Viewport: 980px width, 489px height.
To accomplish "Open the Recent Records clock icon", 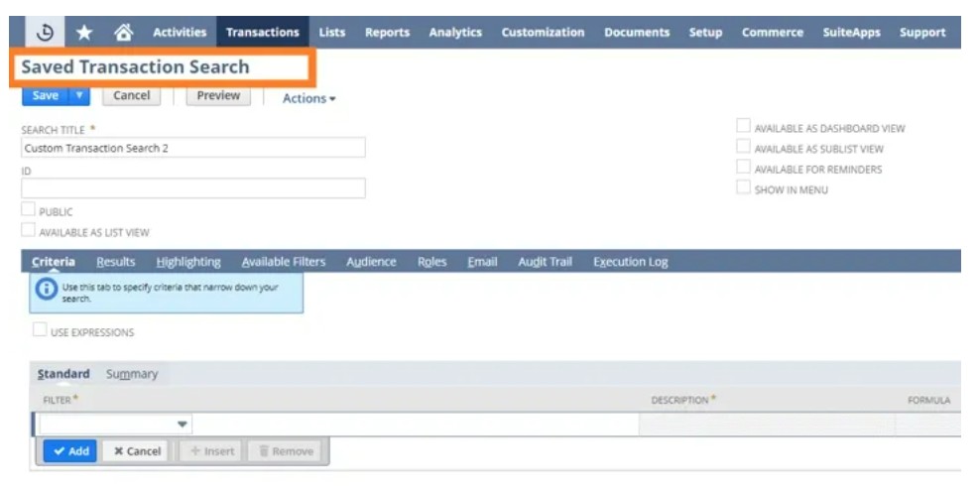I will tap(45, 32).
